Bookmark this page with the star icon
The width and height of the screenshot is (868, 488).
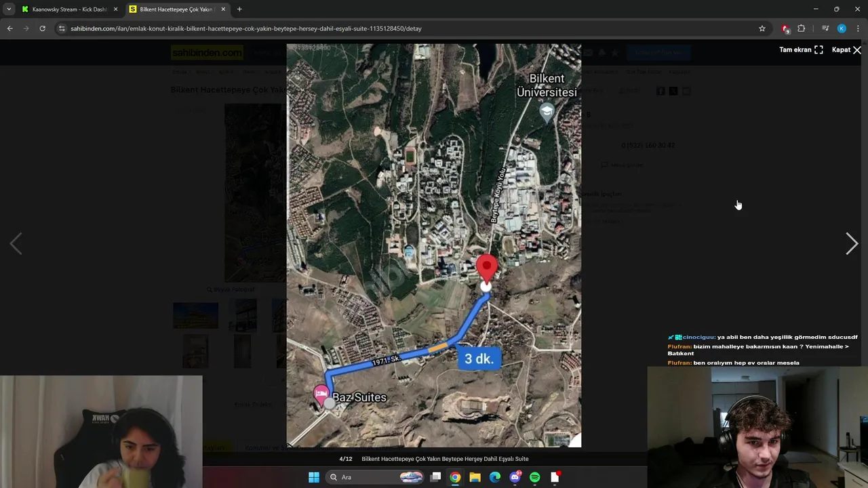point(762,28)
